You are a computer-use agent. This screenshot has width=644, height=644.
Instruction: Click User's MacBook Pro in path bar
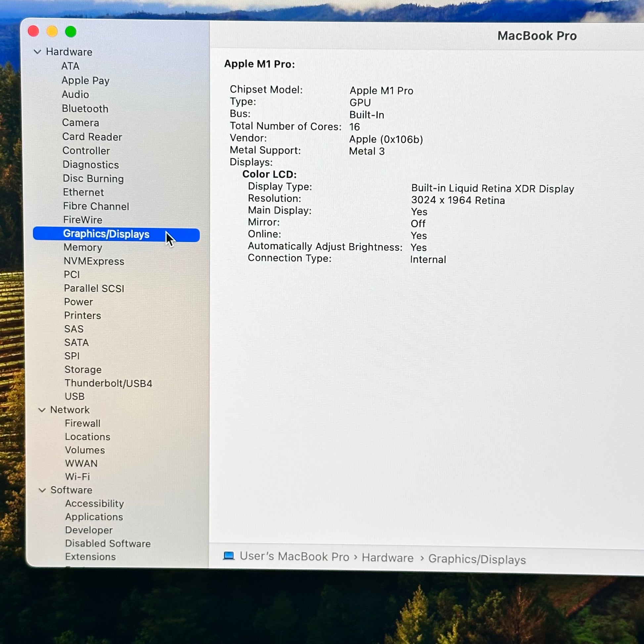[295, 556]
